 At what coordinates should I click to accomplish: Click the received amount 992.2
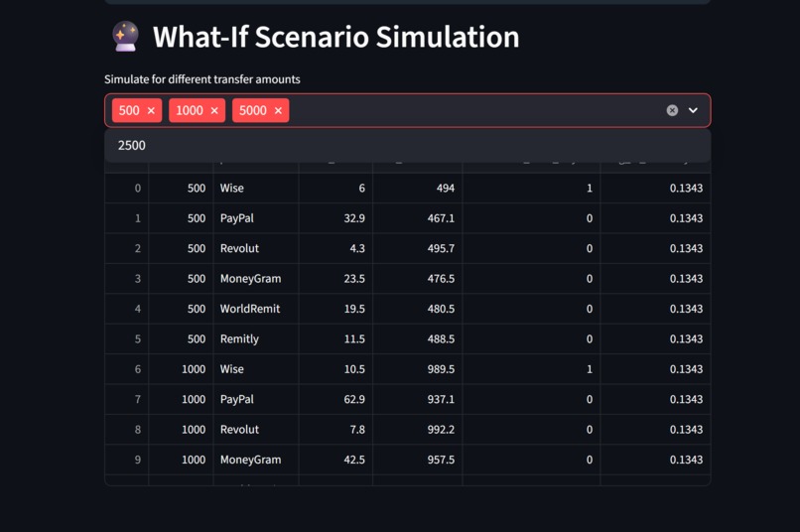(x=441, y=430)
